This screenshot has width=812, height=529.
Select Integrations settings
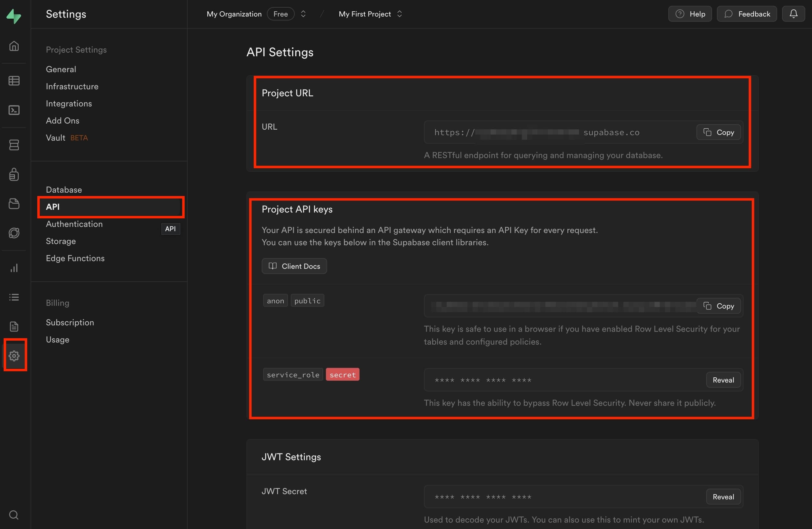point(69,103)
